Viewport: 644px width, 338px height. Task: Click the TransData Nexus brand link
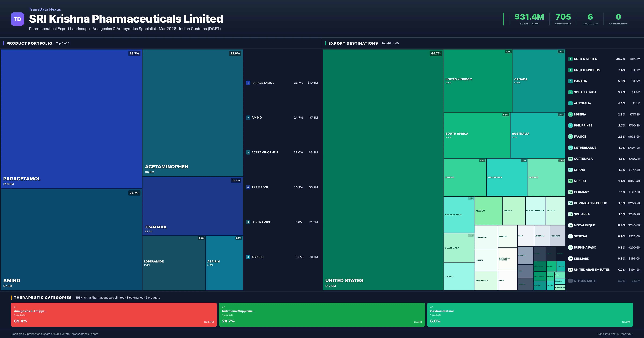(45, 9)
